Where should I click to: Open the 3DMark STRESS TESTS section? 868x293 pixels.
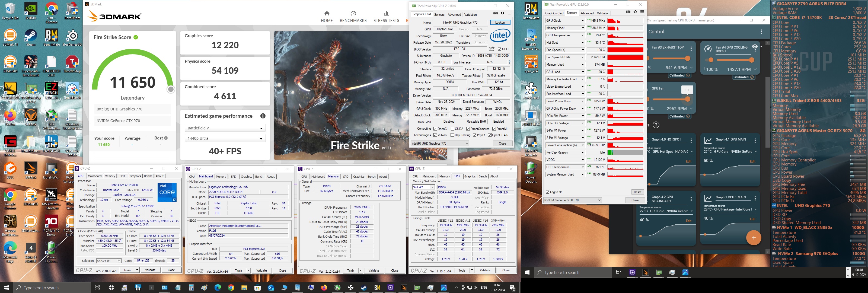pos(386,17)
